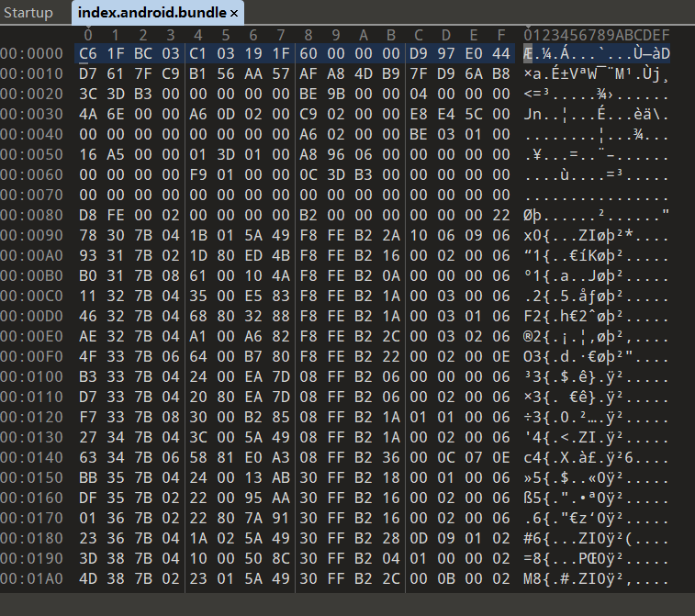The height and width of the screenshot is (616, 695).
Task: Select byte 8C in row 00:0190
Action: click(x=281, y=558)
